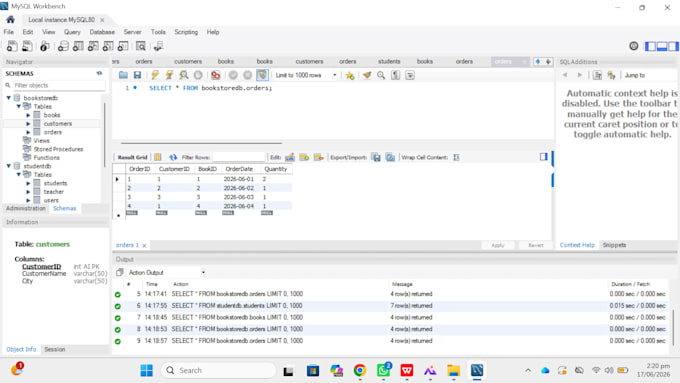The width and height of the screenshot is (680, 383).
Task: Click the edit current row icon
Action: point(290,157)
